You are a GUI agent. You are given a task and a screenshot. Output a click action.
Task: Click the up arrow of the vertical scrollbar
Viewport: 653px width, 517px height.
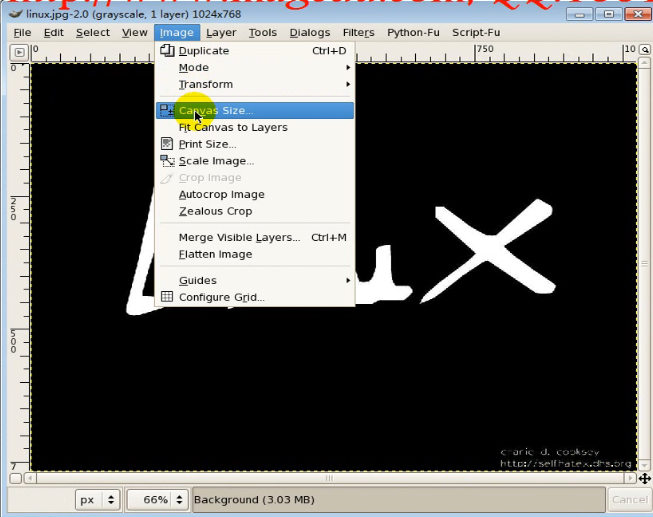[x=644, y=63]
